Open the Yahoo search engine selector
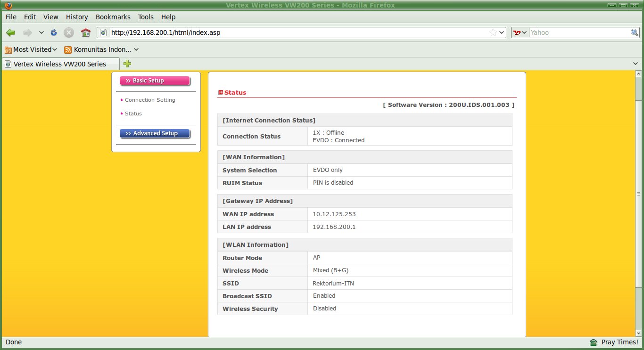The height and width of the screenshot is (350, 644). click(520, 33)
